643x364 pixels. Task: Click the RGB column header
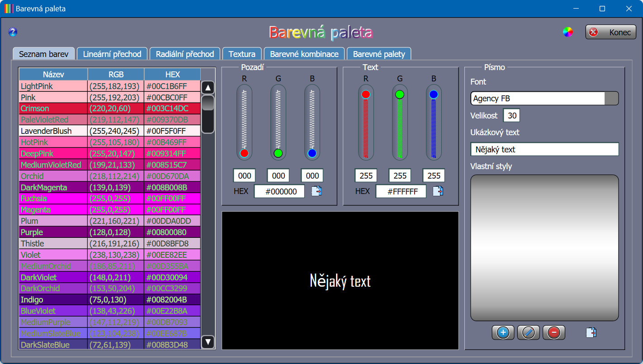(116, 75)
